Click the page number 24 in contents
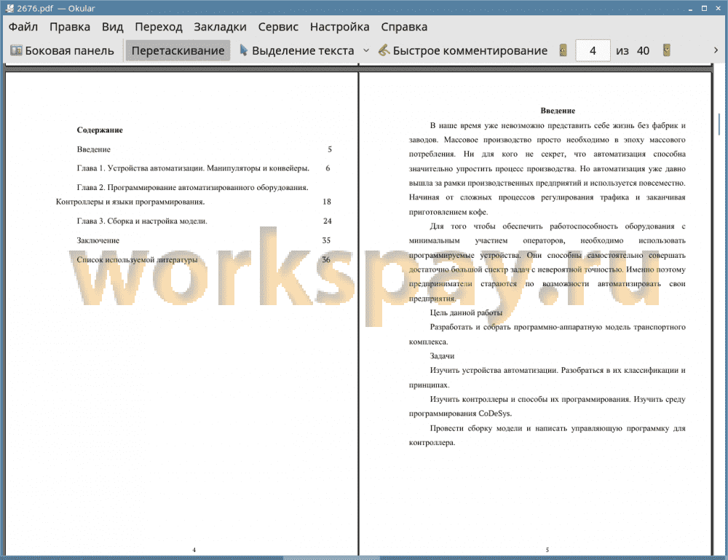This screenshot has width=728, height=560. point(328,221)
